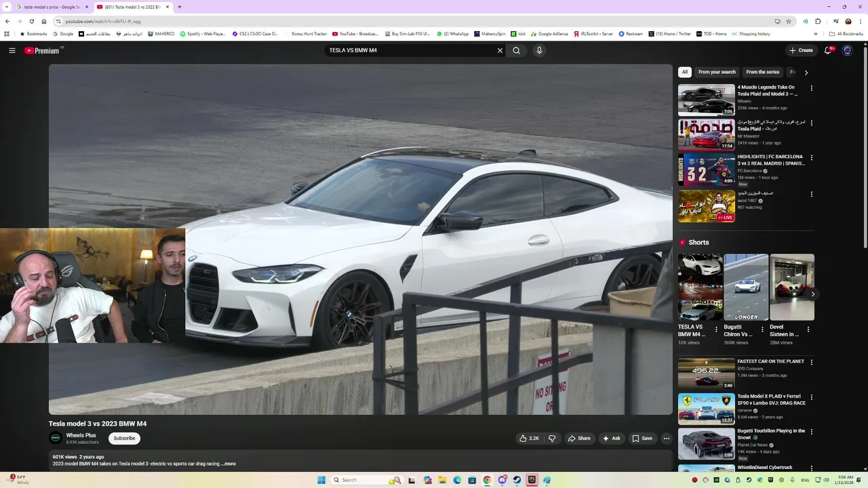The image size is (868, 488).
Task: Show more filter chips with arrow
Action: tap(806, 72)
